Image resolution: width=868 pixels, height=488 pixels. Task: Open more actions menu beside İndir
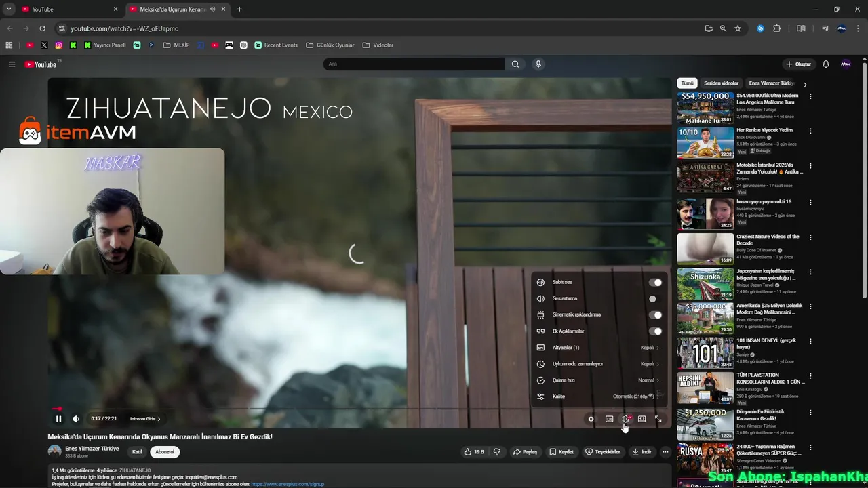(x=665, y=452)
